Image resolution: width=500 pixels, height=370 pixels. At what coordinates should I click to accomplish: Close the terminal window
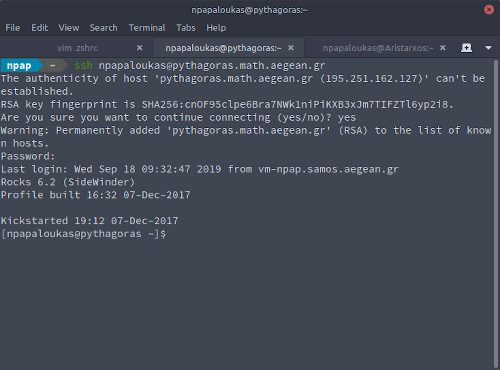(489, 10)
